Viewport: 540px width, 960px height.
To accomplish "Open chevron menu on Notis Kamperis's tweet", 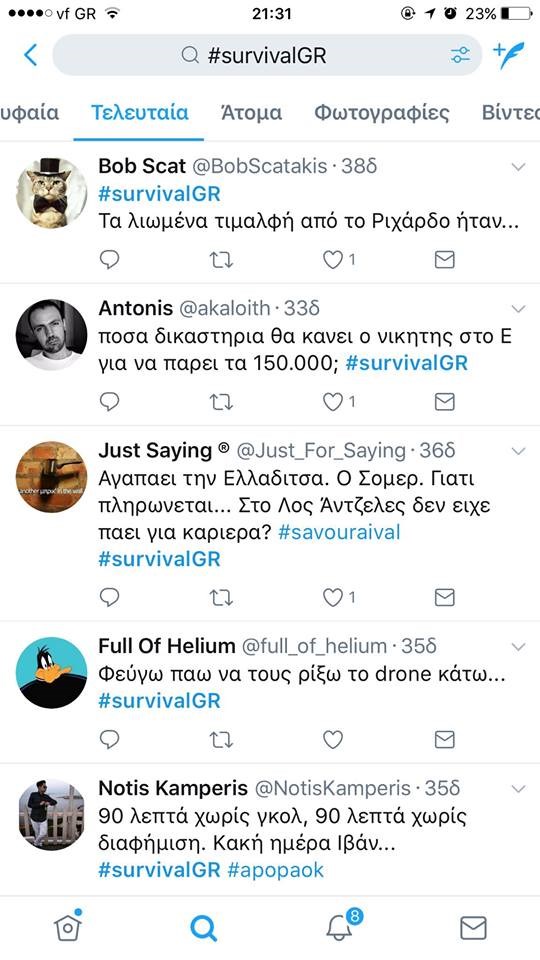I will (519, 789).
